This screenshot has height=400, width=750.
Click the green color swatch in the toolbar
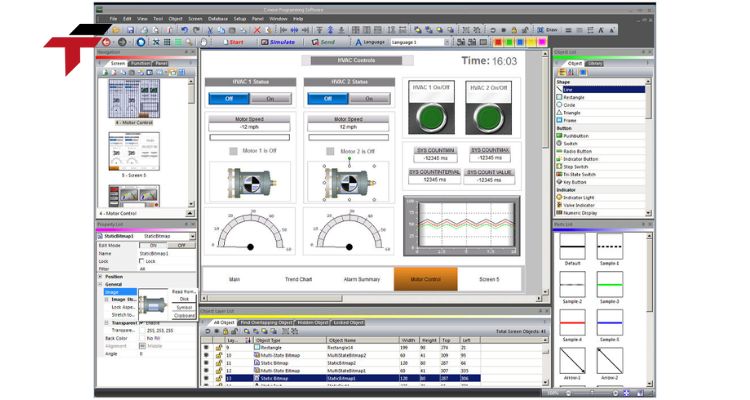click(509, 42)
